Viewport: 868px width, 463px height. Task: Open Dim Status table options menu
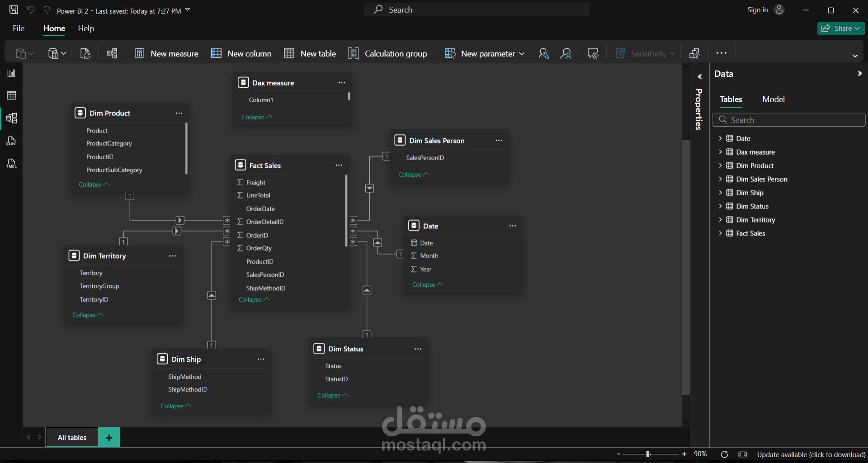418,349
